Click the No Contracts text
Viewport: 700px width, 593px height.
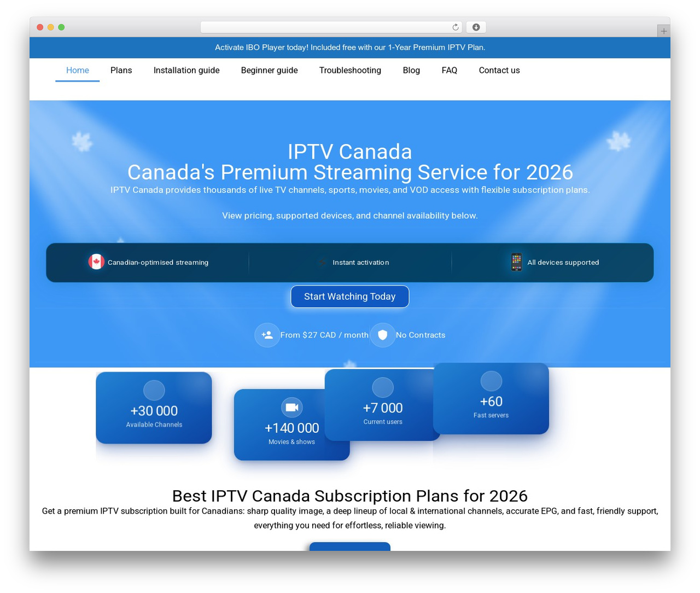pyautogui.click(x=421, y=335)
